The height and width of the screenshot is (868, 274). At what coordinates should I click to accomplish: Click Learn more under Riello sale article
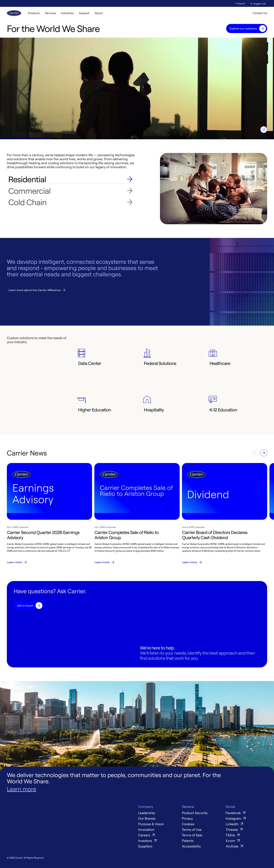click(x=104, y=562)
